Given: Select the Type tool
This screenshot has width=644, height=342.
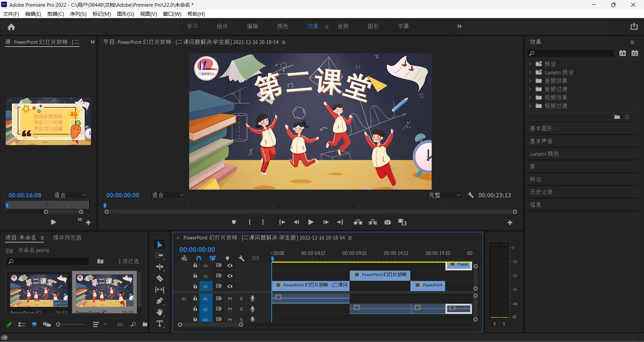Looking at the screenshot, I should click(160, 324).
